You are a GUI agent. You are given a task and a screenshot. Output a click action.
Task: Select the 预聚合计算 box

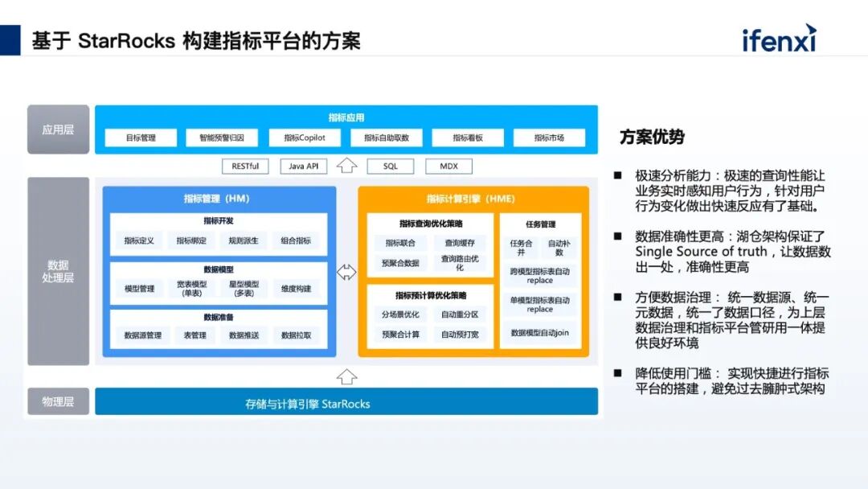[400, 335]
